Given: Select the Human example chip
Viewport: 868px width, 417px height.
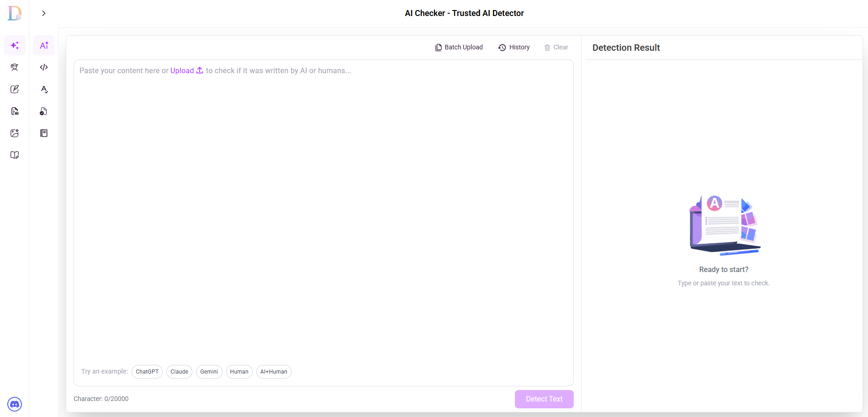Looking at the screenshot, I should (239, 372).
